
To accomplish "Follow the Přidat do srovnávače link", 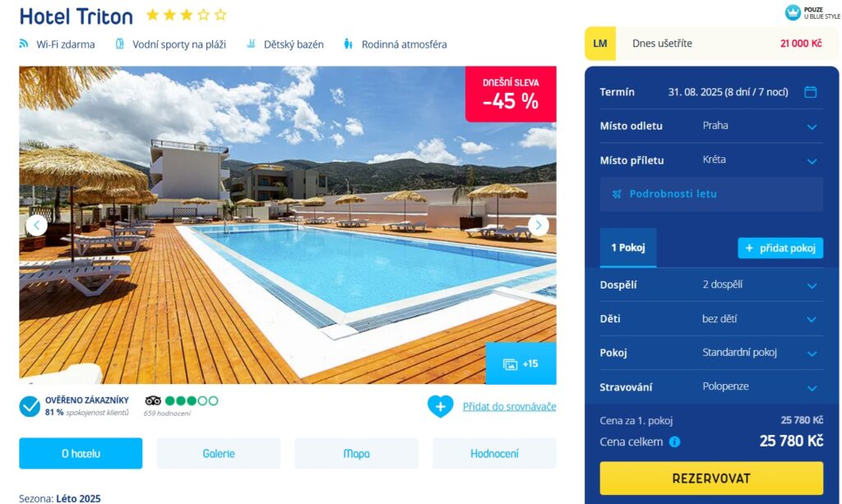I will tap(509, 406).
